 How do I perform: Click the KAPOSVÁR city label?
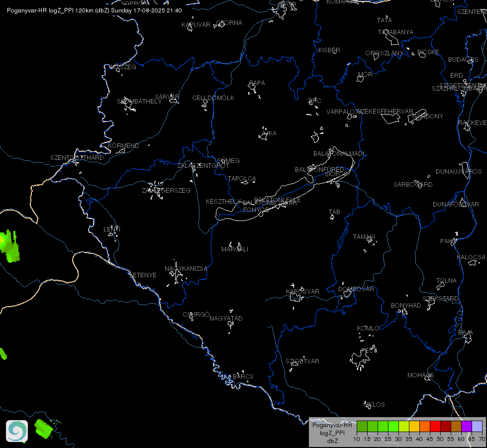(302, 291)
